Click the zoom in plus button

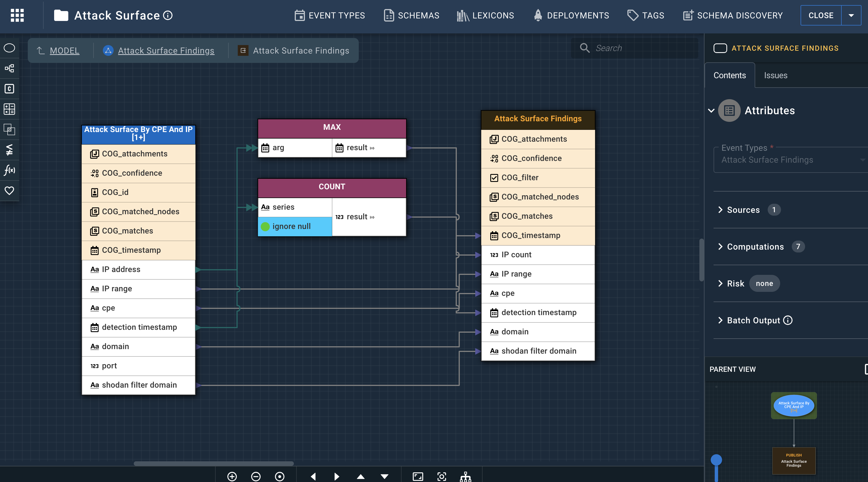pyautogui.click(x=232, y=476)
